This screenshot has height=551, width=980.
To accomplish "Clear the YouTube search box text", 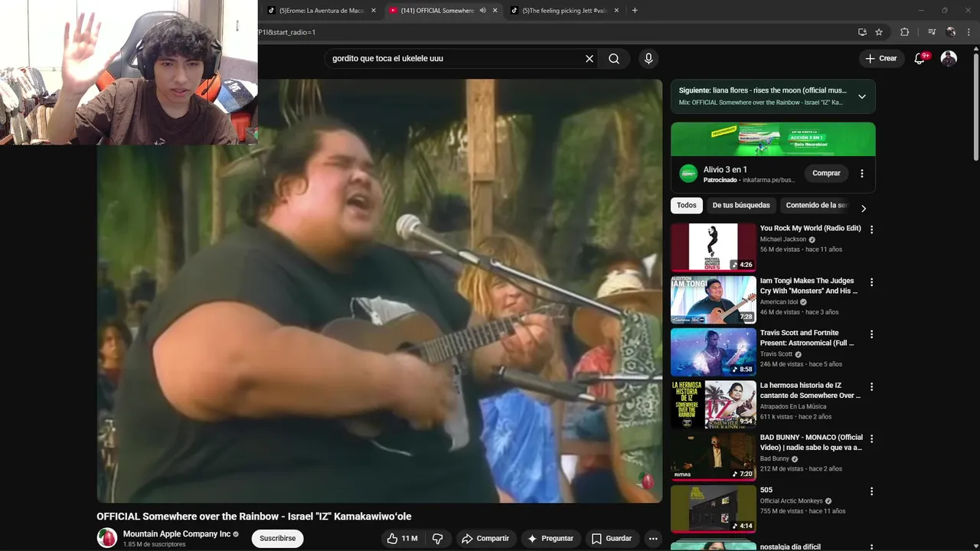I will pyautogui.click(x=590, y=59).
